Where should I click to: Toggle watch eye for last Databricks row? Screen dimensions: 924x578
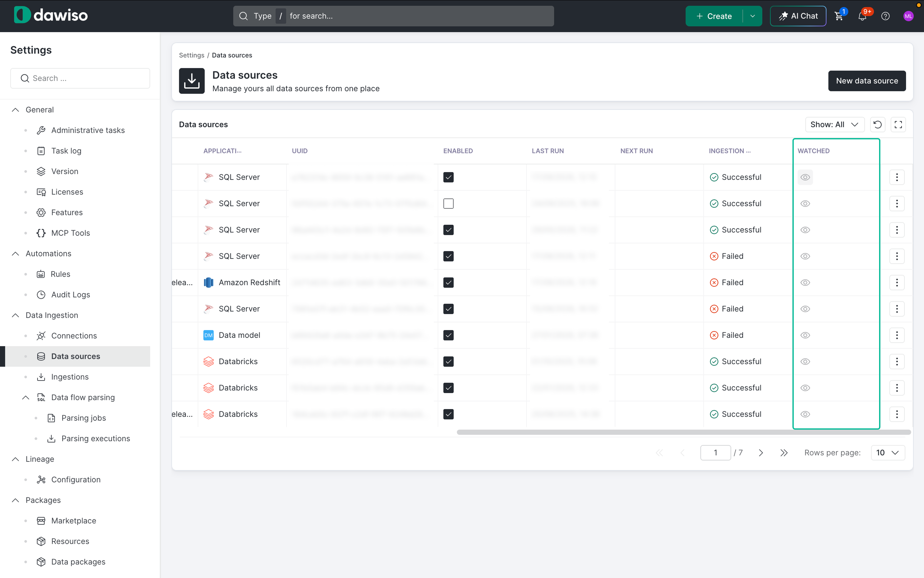click(x=805, y=414)
